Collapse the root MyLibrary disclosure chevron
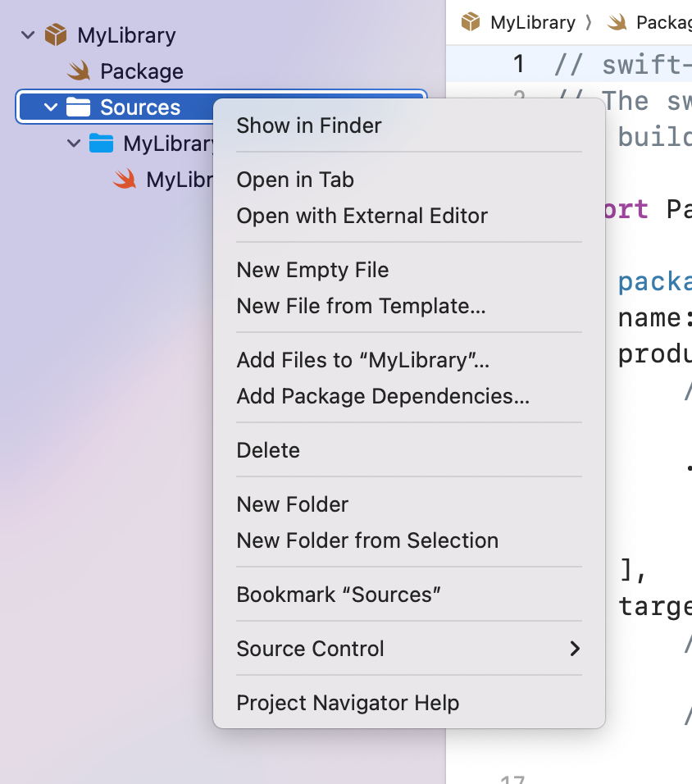The image size is (692, 784). pos(28,35)
